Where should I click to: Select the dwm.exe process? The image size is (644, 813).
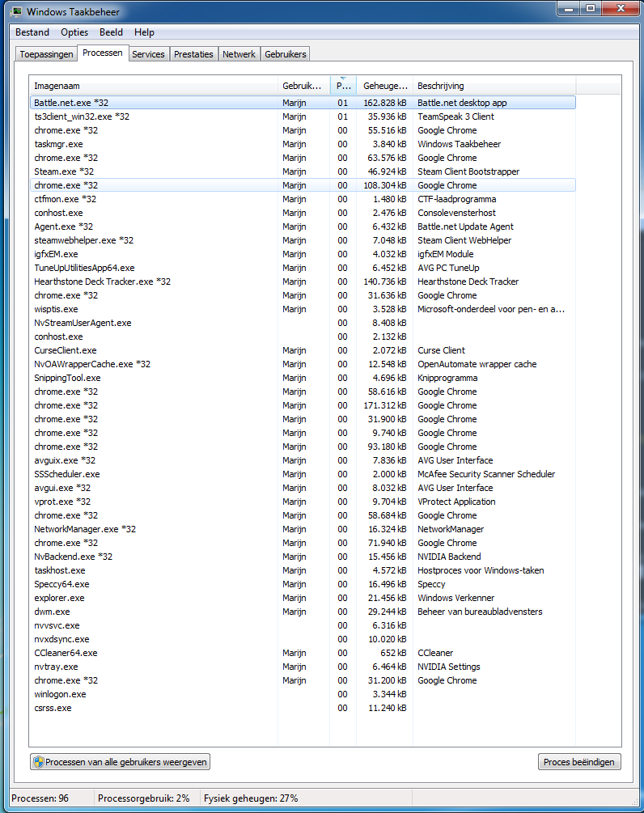pyautogui.click(x=303, y=612)
